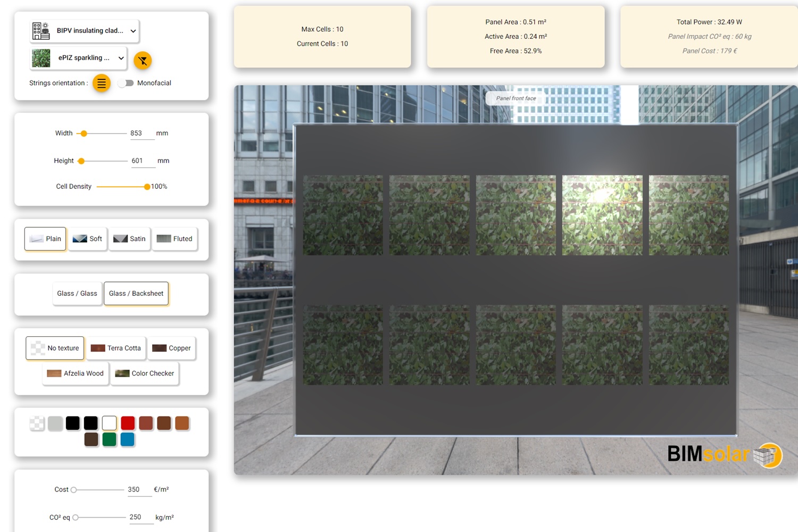Pick the green color swatch

pyautogui.click(x=110, y=439)
